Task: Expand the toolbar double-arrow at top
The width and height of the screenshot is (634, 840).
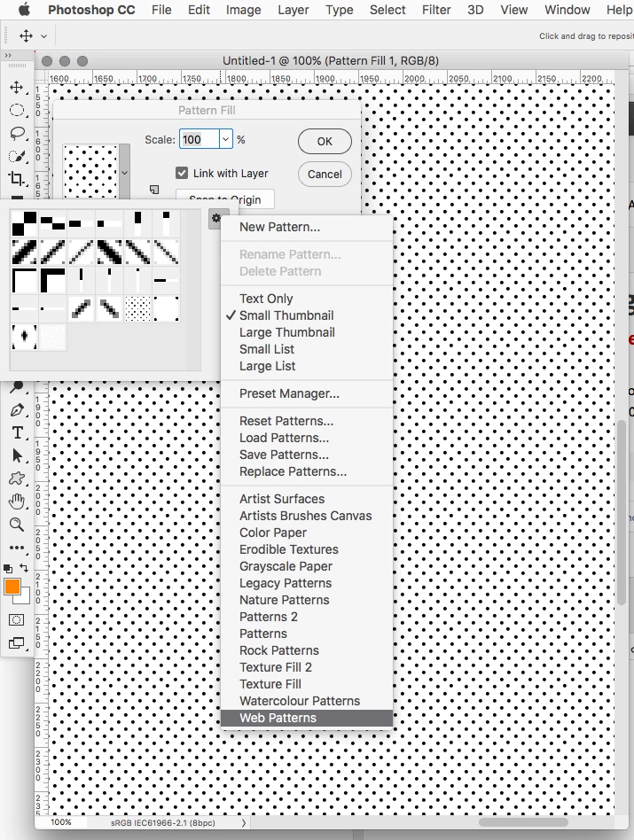Action: 7,55
